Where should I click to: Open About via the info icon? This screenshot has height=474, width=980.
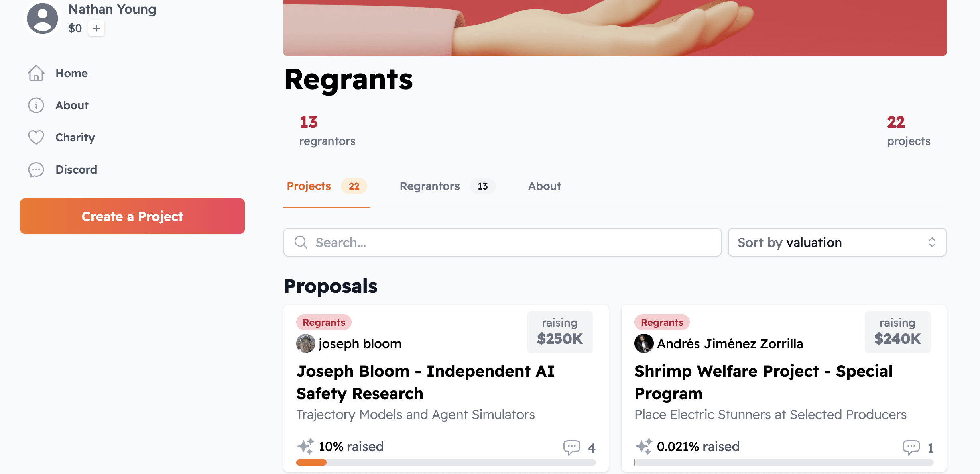pyautogui.click(x=36, y=105)
